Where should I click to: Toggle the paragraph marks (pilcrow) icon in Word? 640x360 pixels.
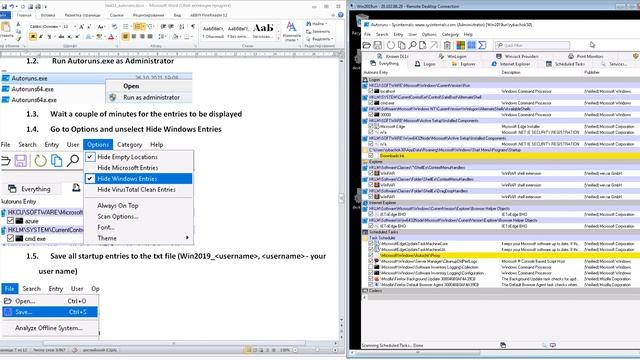(x=193, y=27)
